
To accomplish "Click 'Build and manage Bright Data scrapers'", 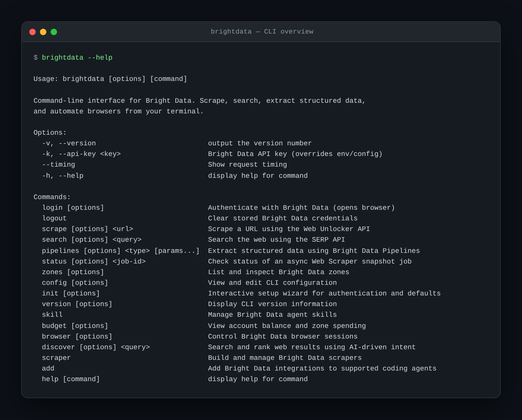I will click(285, 358).
